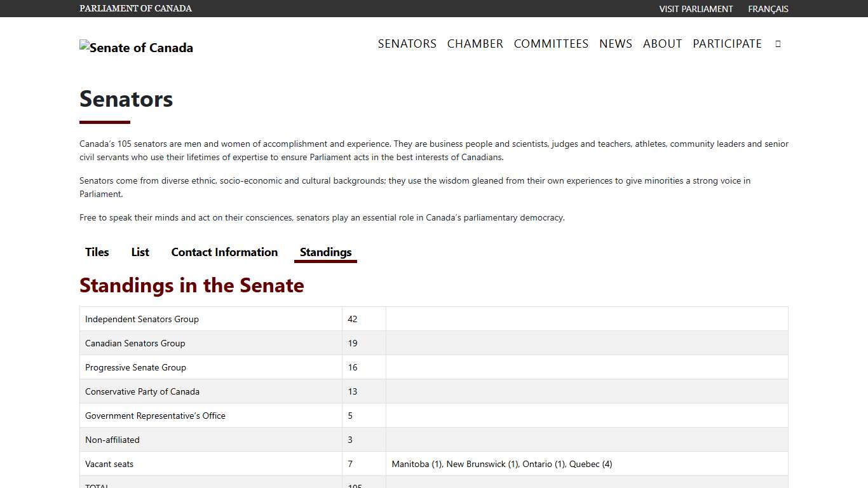Viewport: 868px width, 488px height.
Task: Switch site language to FRANÇAIS
Action: tap(768, 9)
